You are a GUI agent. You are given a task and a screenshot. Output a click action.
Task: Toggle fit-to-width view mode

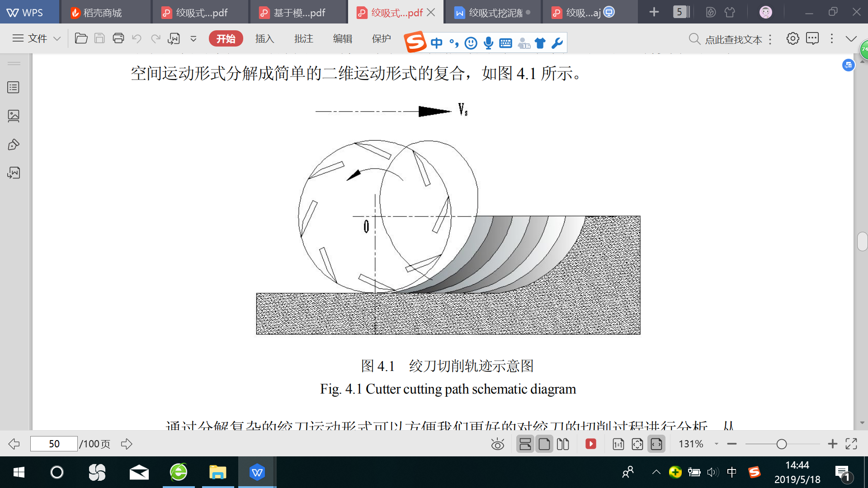coord(656,444)
